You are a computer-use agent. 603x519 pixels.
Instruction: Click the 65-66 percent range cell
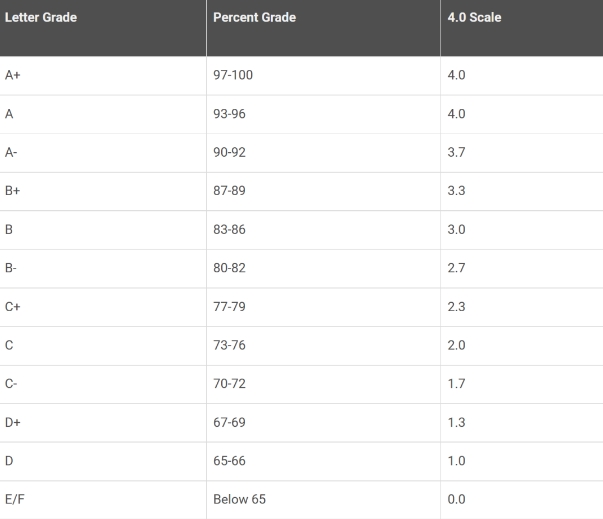coord(323,461)
